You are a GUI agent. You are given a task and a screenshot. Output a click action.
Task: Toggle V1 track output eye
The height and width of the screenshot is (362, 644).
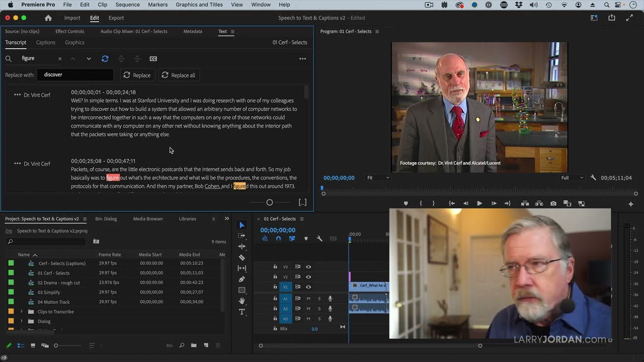click(308, 287)
